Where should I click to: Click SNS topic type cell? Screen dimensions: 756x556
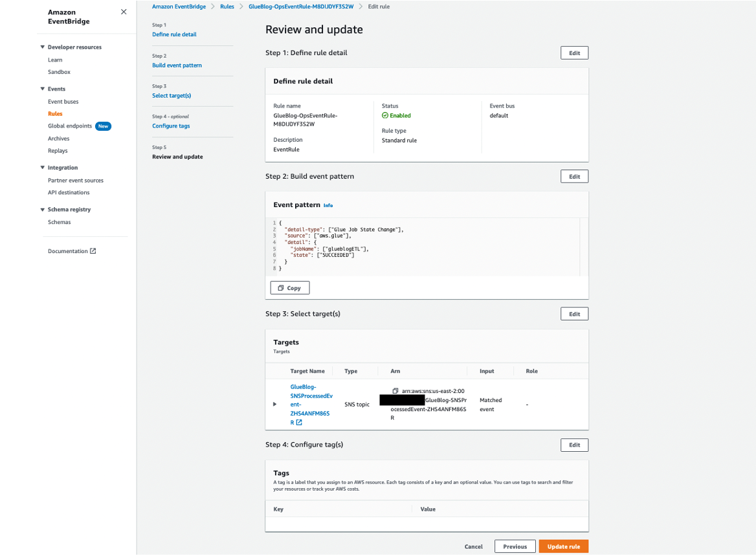pyautogui.click(x=357, y=405)
